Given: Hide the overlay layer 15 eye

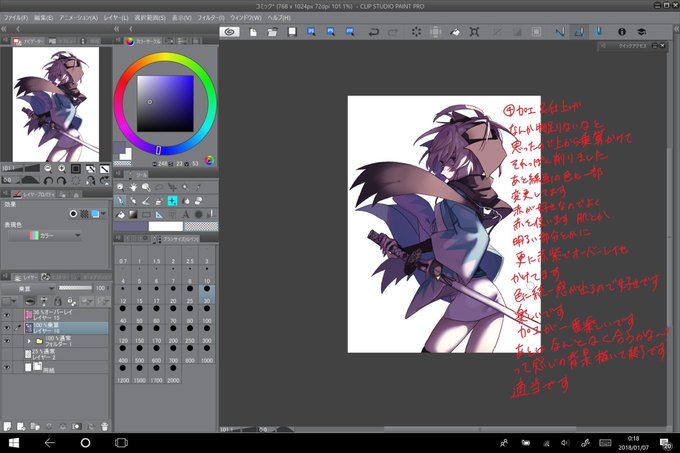Looking at the screenshot, I should pyautogui.click(x=6, y=315).
